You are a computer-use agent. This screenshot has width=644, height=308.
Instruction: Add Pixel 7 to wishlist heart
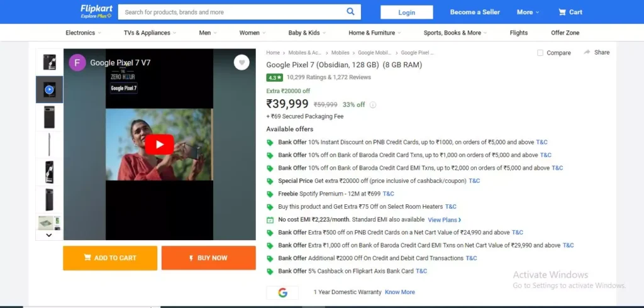pos(241,62)
